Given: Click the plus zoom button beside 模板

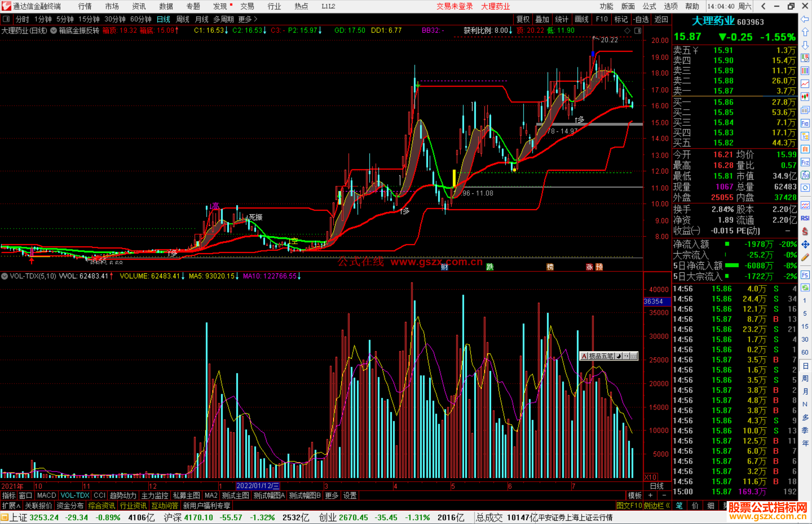Looking at the screenshot, I should click(x=650, y=495).
